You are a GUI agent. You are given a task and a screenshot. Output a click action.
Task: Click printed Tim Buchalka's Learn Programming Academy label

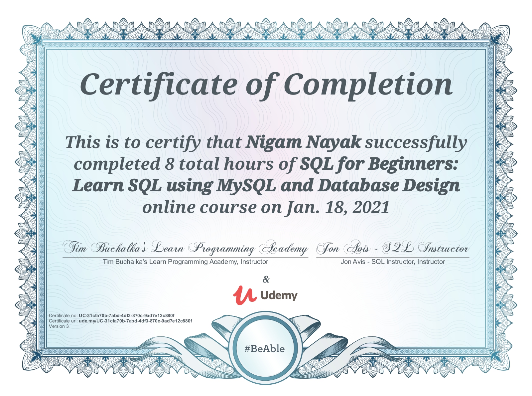click(185, 262)
